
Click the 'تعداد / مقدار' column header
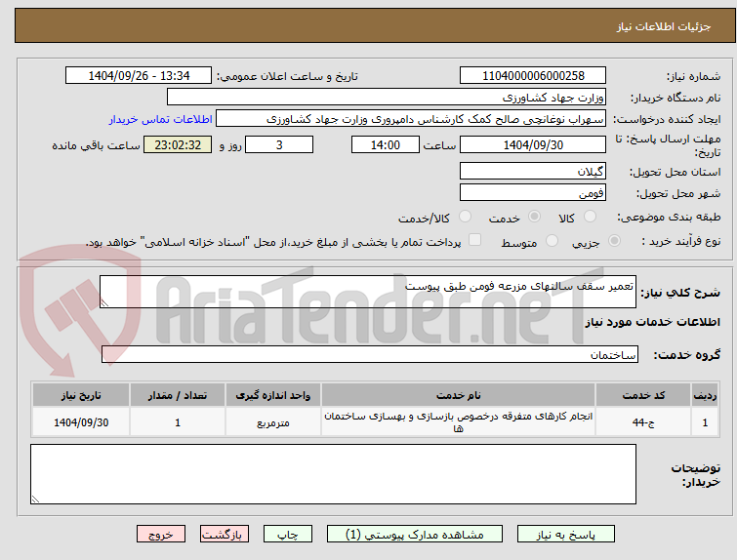[x=178, y=395]
